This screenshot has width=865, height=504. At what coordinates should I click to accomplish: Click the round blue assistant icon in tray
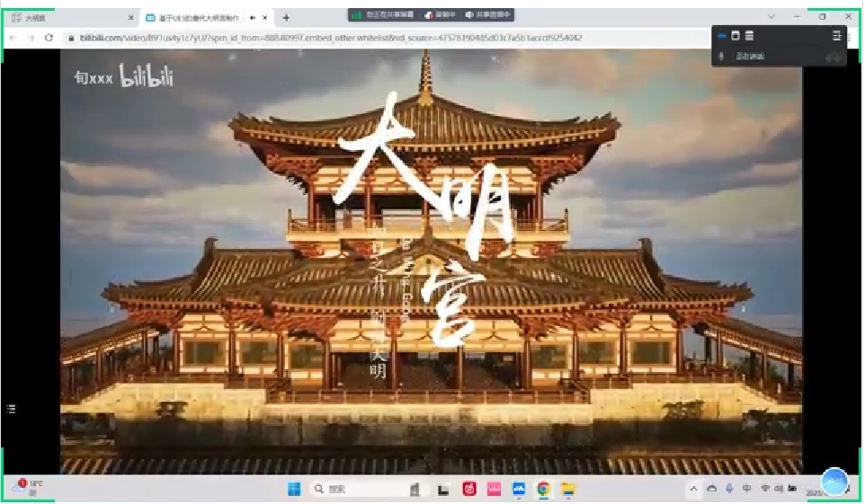click(x=834, y=482)
